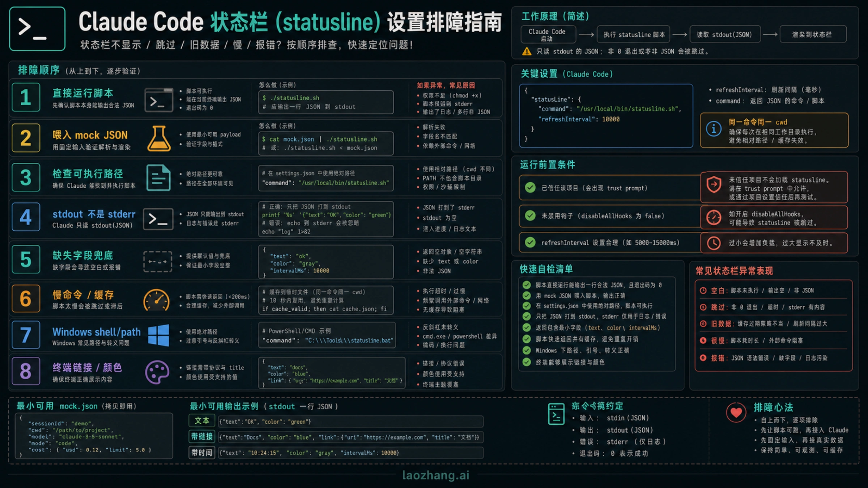
Task: Click the mock.json sessionId code block
Action: (94, 436)
